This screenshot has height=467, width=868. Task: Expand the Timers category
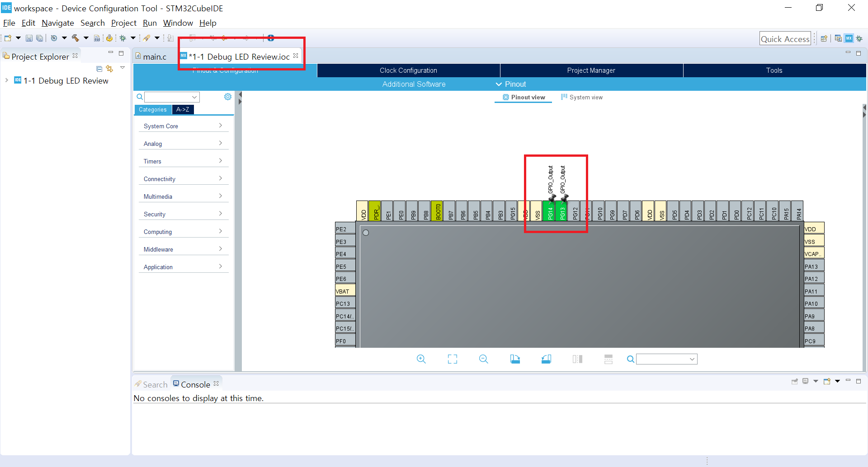coord(184,161)
